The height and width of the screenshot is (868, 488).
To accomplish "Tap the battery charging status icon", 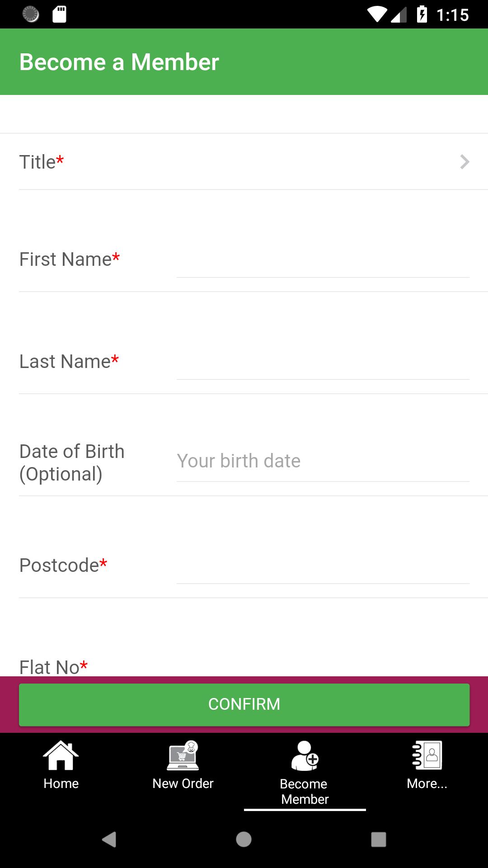I will pos(422,14).
